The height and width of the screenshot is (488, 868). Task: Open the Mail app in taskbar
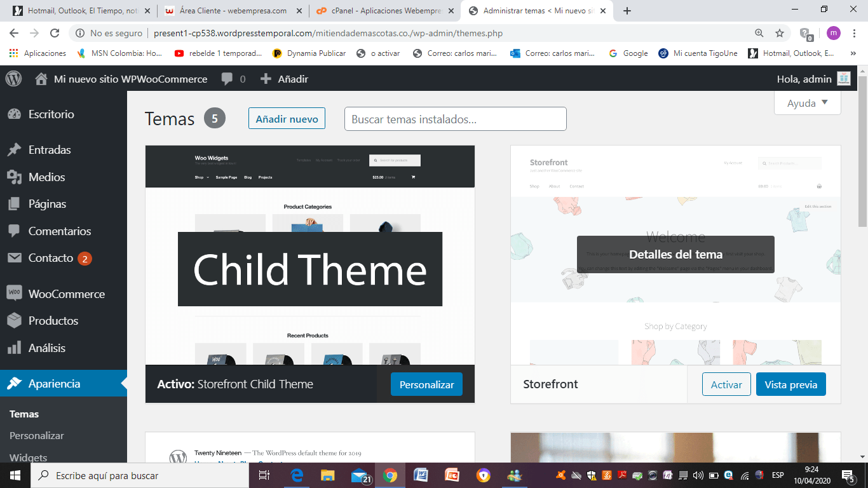tap(360, 475)
